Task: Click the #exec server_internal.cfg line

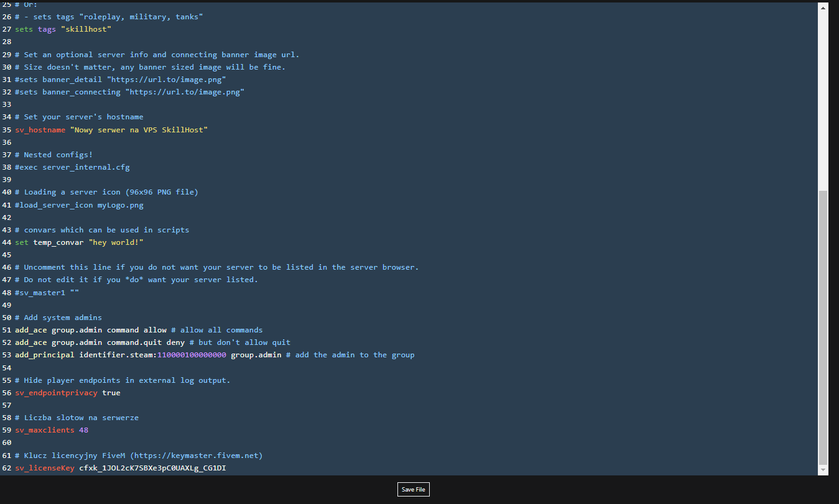Action: click(72, 167)
